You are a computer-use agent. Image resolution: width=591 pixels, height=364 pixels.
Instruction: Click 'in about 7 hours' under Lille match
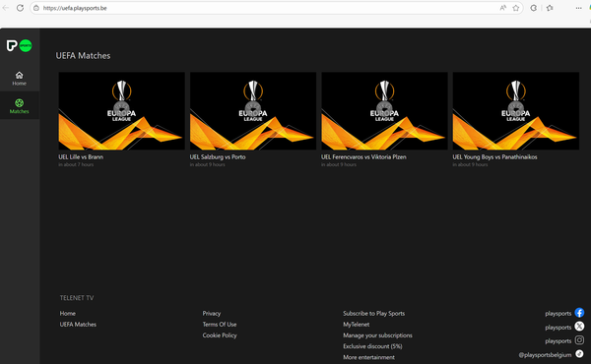click(x=76, y=164)
